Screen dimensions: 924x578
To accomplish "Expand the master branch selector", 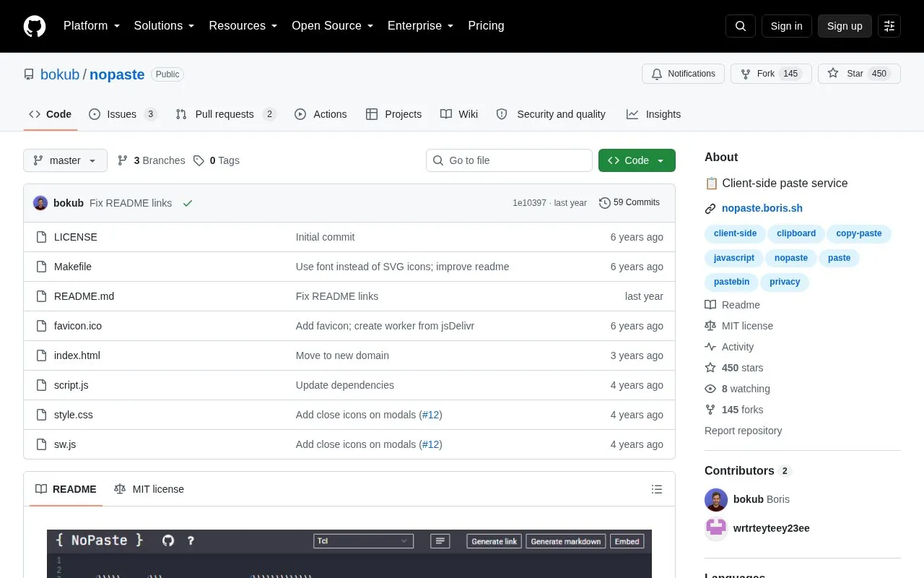I will click(x=65, y=160).
